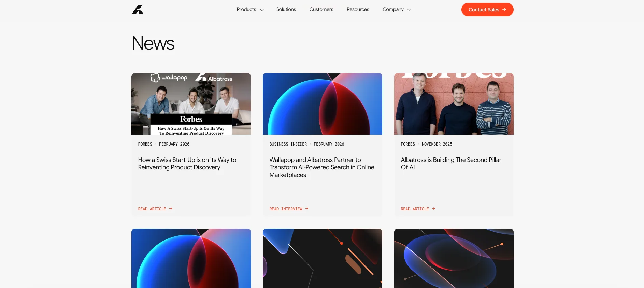Viewport: 644px width, 288px height.
Task: Expand the Company dropdown chevron
Action: click(x=409, y=10)
